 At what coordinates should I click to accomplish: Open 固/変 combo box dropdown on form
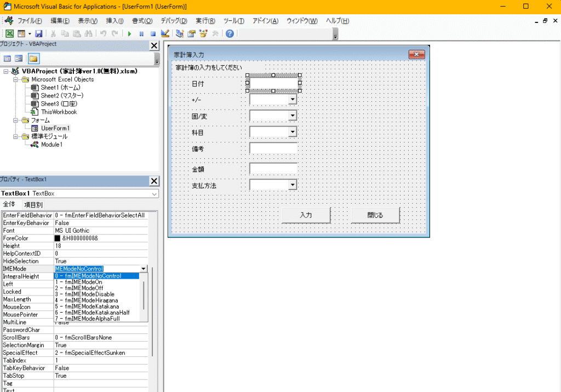pos(293,115)
